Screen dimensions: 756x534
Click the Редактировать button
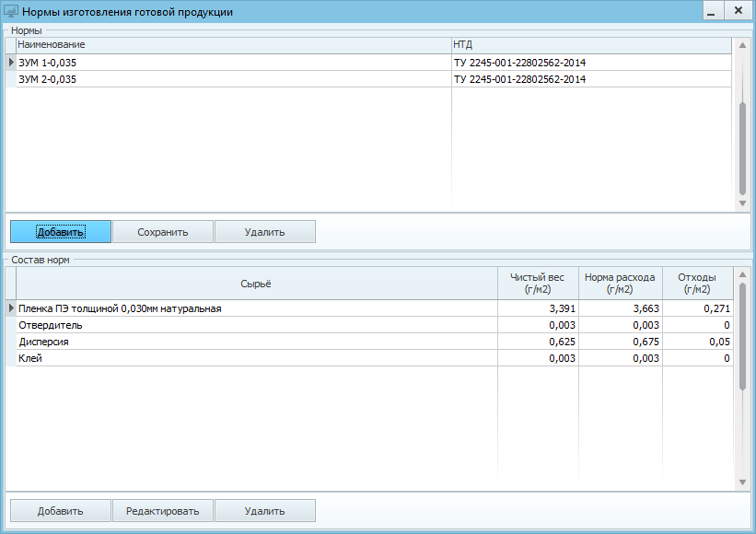pyautogui.click(x=163, y=511)
